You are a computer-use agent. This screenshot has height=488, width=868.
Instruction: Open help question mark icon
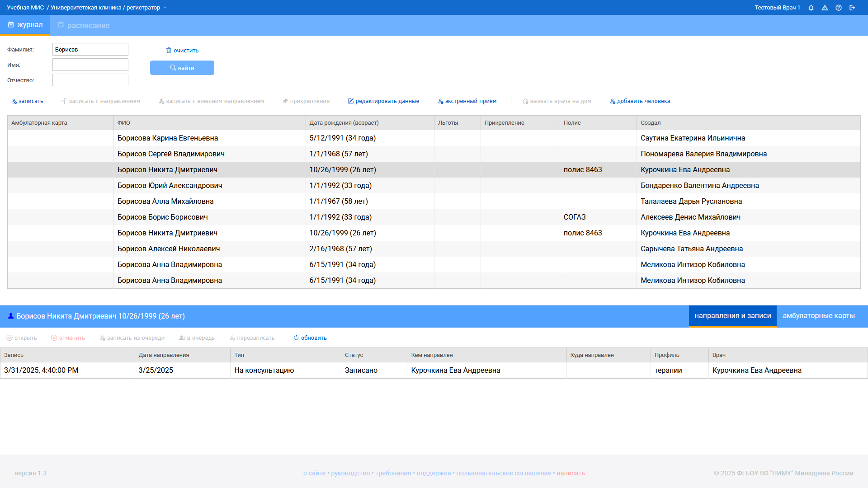point(839,8)
